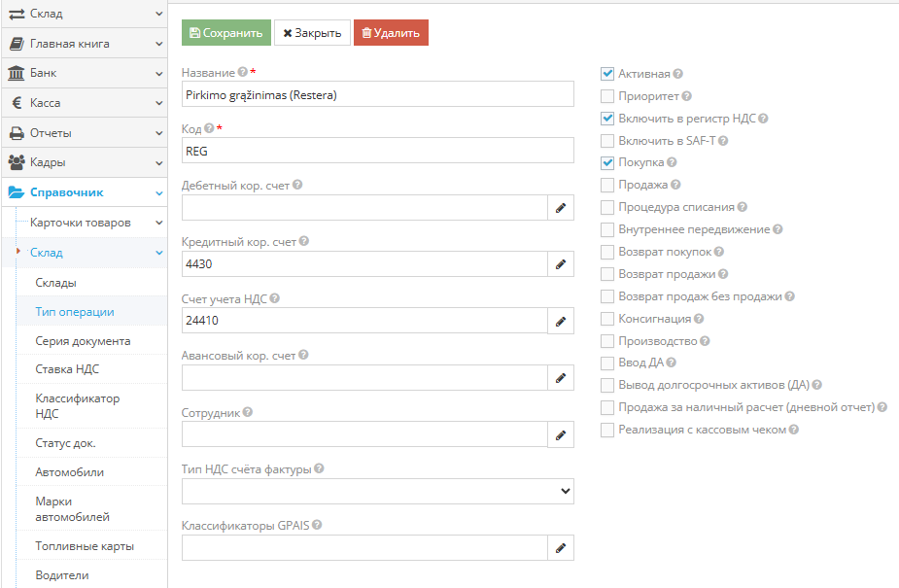Tick the Возврат покупок checkbox

click(x=607, y=252)
